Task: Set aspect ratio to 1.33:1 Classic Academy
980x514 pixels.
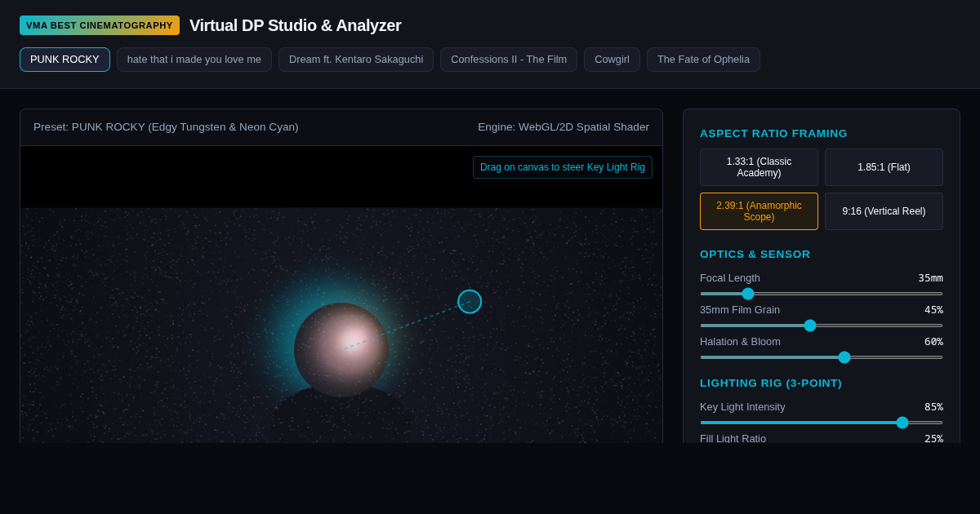Action: pyautogui.click(x=759, y=167)
